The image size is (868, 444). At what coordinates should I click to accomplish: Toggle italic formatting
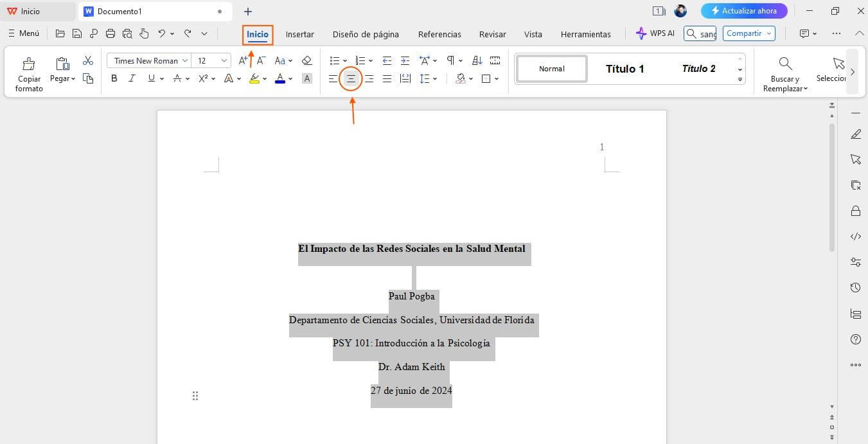[132, 78]
